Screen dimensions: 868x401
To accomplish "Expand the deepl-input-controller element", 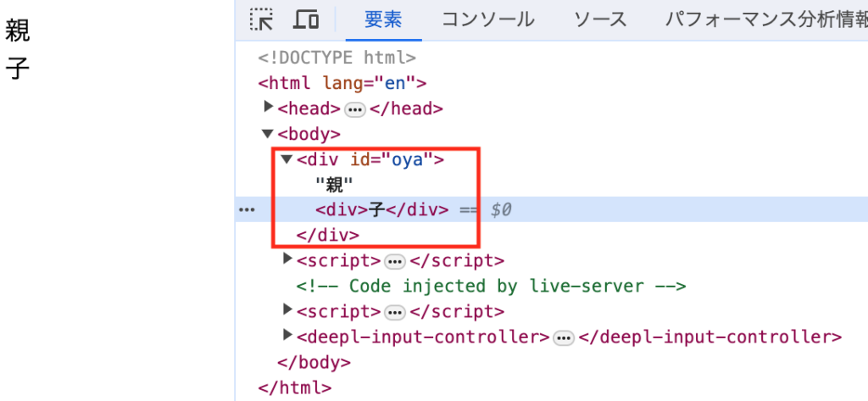I will (287, 335).
